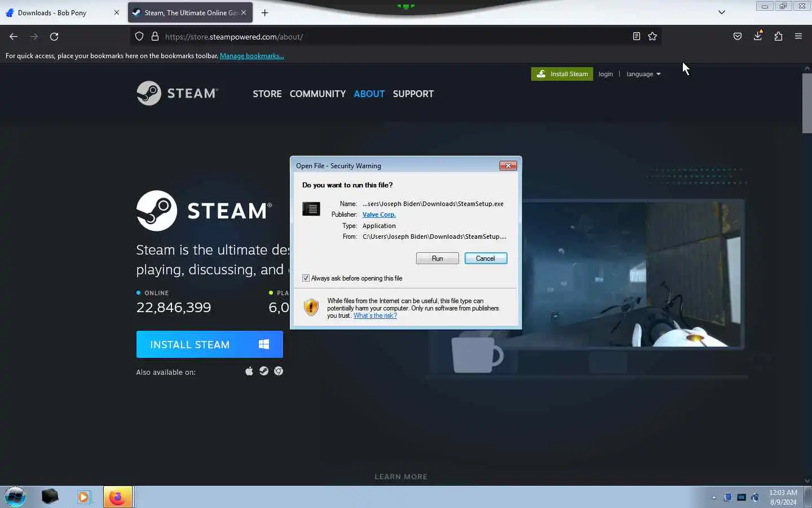Expand the list all tabs chevron

click(721, 12)
